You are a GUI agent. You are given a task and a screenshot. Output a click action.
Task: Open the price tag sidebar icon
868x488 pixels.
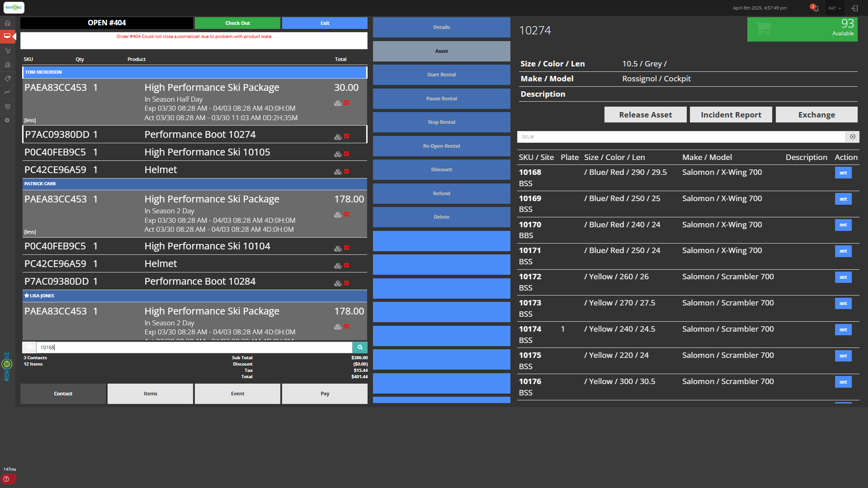pyautogui.click(x=7, y=79)
